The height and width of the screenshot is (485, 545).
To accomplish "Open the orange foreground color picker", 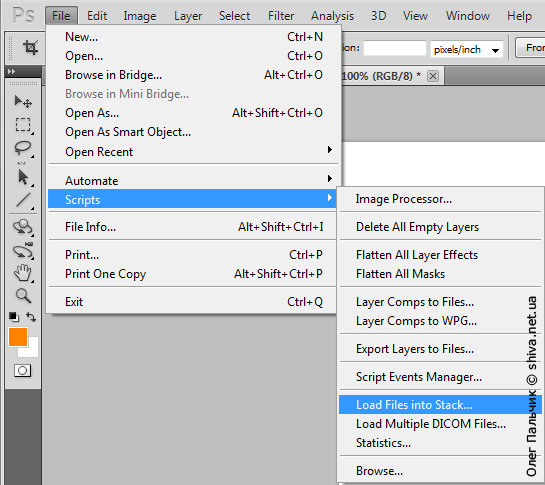I will [18, 337].
